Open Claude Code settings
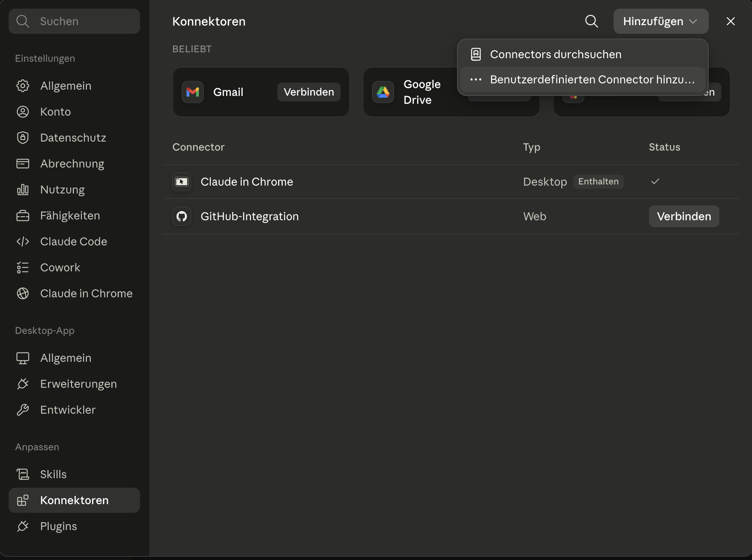 (x=74, y=241)
